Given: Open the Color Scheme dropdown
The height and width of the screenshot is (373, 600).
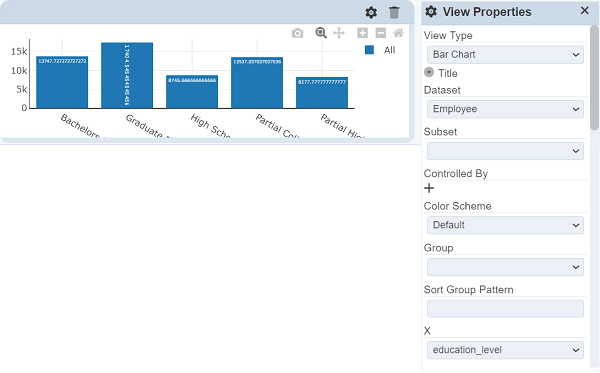Looking at the screenshot, I should [x=505, y=225].
